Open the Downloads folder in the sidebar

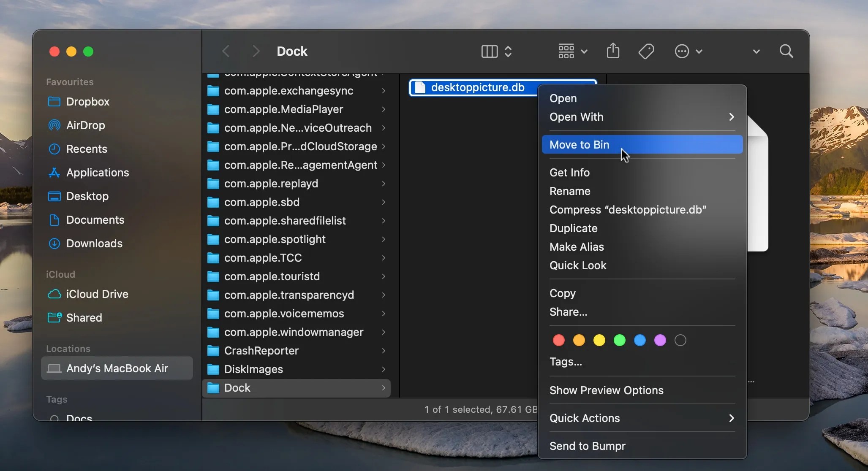tap(94, 243)
